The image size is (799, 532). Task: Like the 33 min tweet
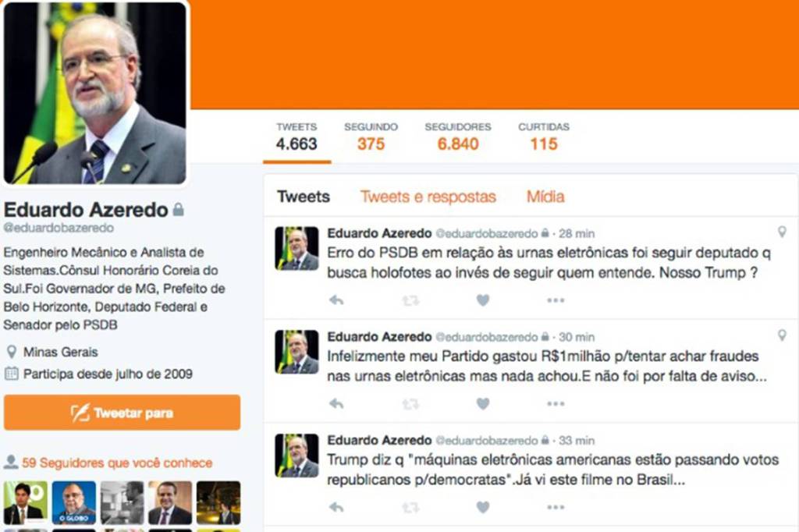(x=483, y=507)
